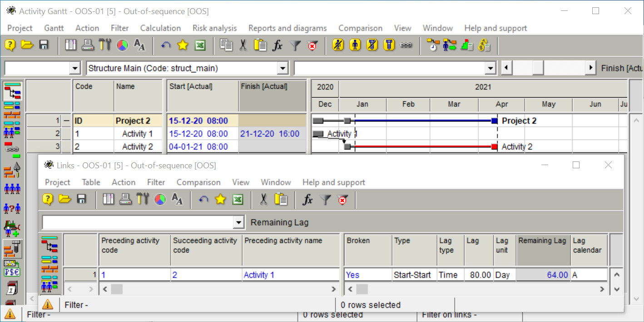The width and height of the screenshot is (644, 322).
Task: Click the fx formula icon in Links window toolbar
Action: click(308, 199)
